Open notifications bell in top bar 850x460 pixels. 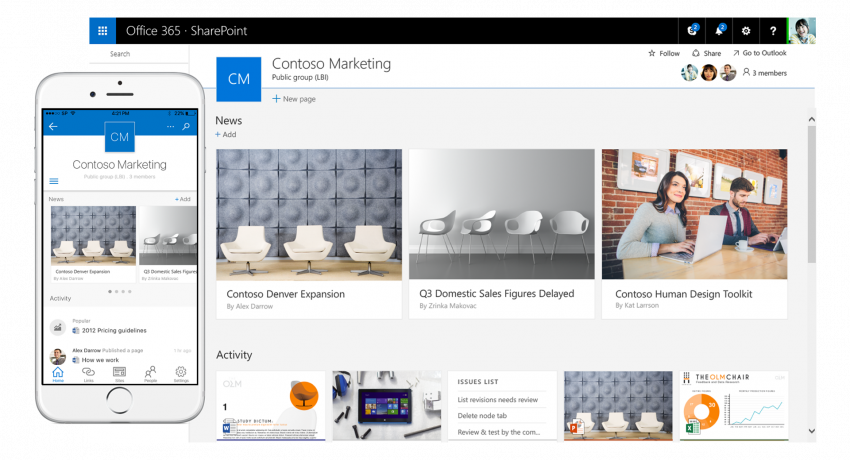click(719, 31)
